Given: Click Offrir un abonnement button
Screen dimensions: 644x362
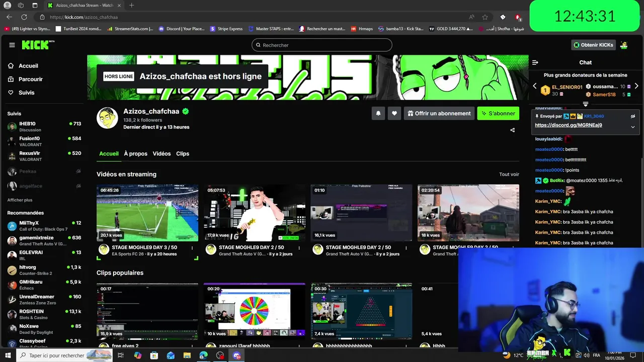Looking at the screenshot, I should click(x=439, y=113).
